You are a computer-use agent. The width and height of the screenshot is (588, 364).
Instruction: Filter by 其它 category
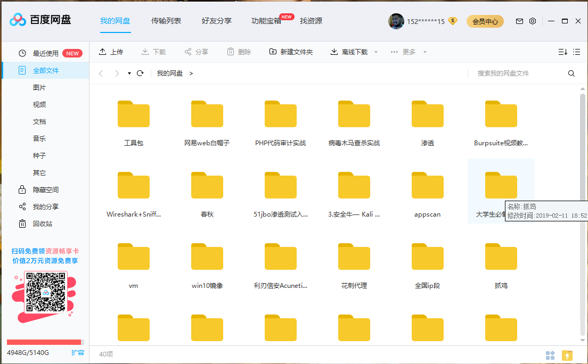39,173
